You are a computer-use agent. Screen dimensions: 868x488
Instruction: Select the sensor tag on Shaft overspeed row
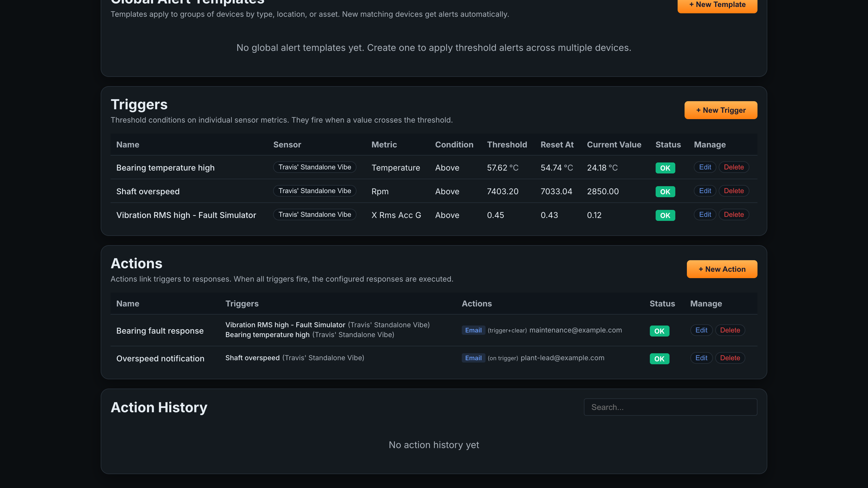click(x=315, y=191)
